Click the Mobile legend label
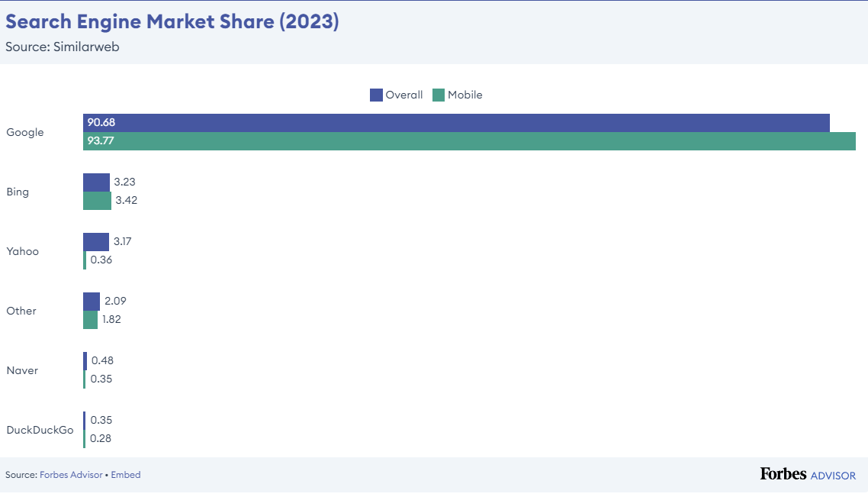 (465, 95)
